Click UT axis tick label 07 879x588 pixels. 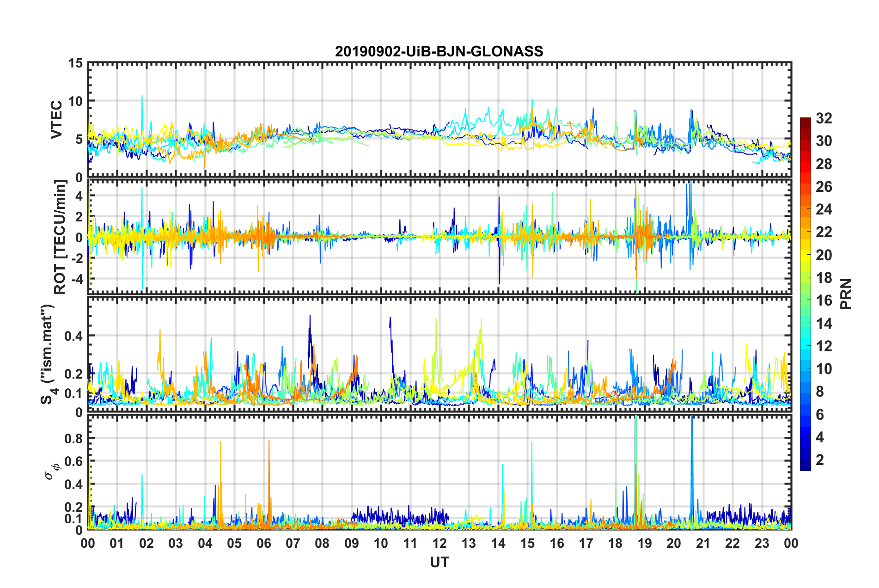(x=293, y=543)
